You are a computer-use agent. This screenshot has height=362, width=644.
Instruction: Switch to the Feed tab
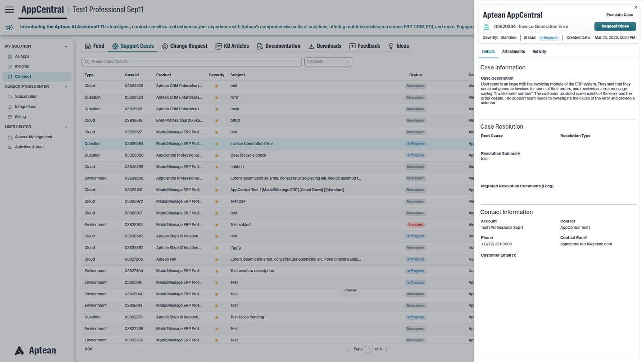pos(95,46)
